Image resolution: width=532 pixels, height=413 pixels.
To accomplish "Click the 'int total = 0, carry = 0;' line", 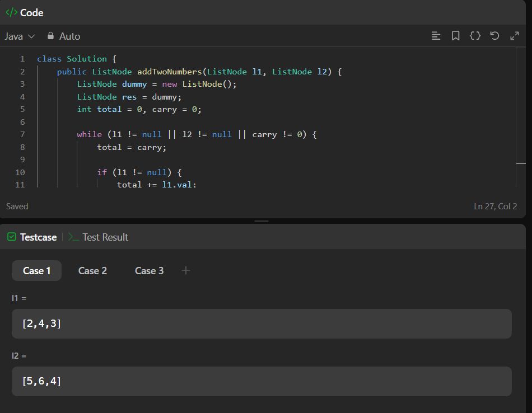I will tap(139, 110).
